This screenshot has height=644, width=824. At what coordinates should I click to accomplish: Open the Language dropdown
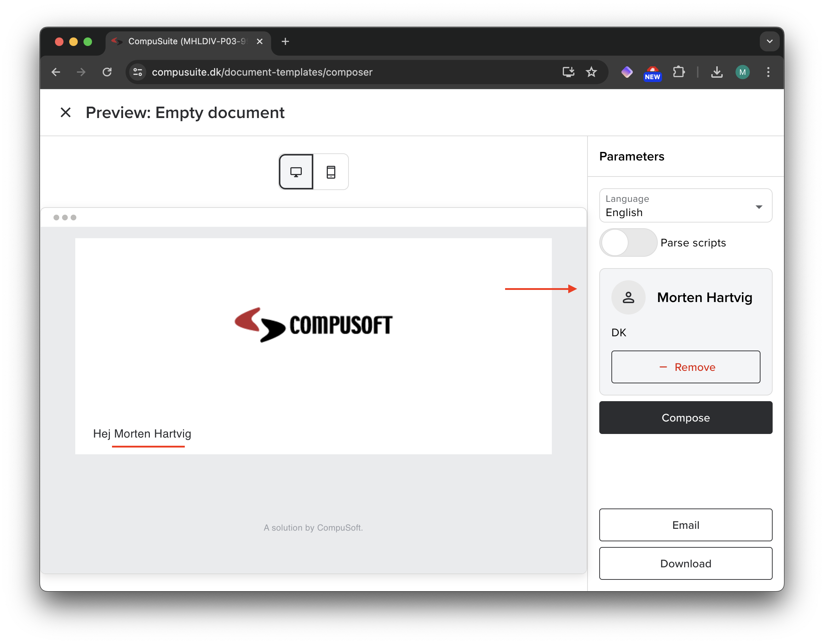[686, 206]
